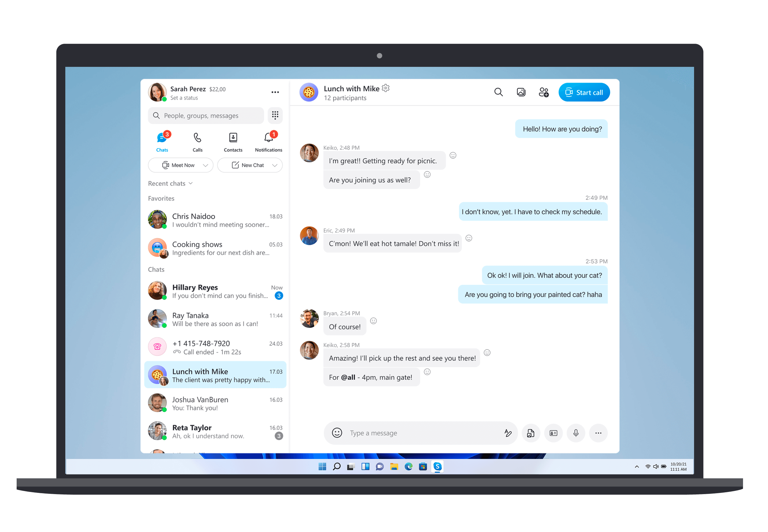Click the more options icon in chat toolbar
Viewport: 768px width, 532px height.
[x=598, y=433]
